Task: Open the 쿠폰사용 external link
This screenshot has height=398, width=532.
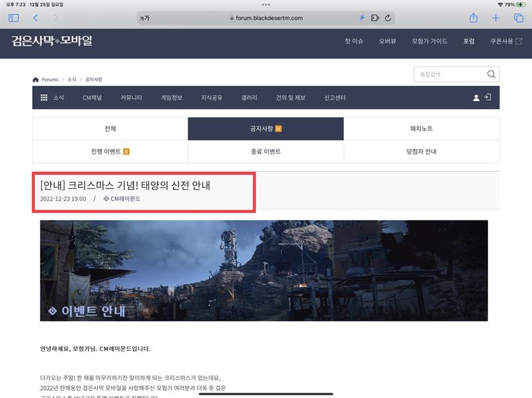Action: click(x=506, y=41)
